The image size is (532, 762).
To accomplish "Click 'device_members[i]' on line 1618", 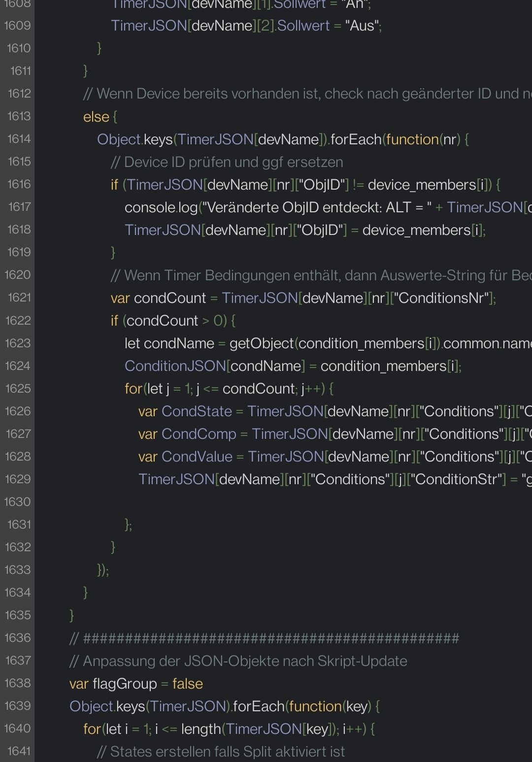I will point(423,230).
